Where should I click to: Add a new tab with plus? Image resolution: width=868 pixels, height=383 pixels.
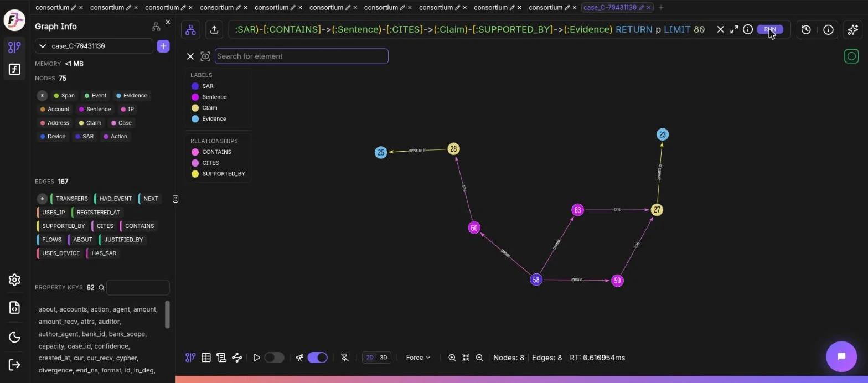pyautogui.click(x=660, y=8)
